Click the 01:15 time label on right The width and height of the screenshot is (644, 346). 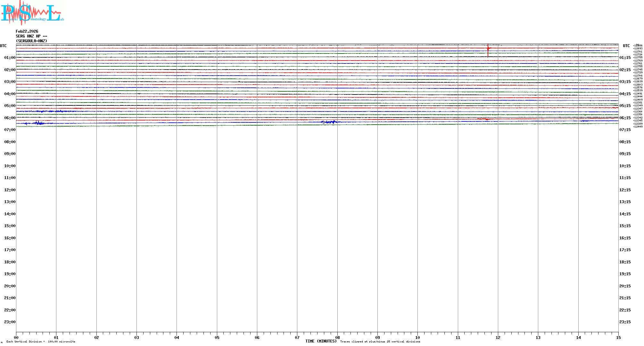coord(625,58)
